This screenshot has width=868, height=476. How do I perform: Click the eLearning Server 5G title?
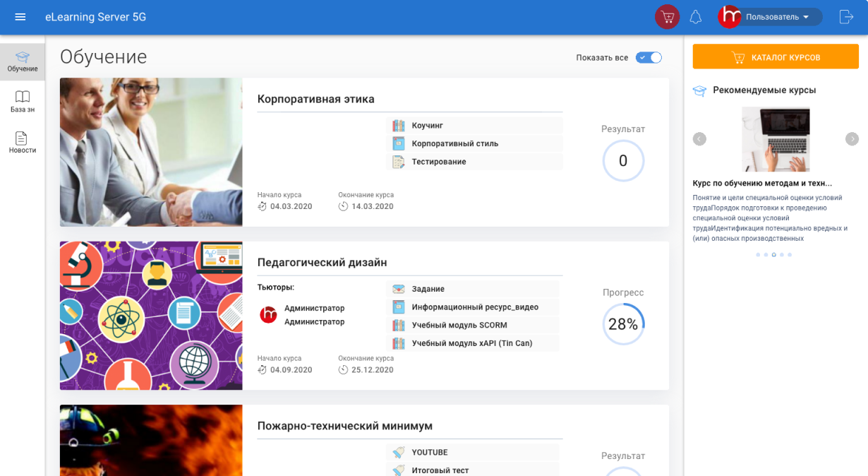pyautogui.click(x=95, y=17)
